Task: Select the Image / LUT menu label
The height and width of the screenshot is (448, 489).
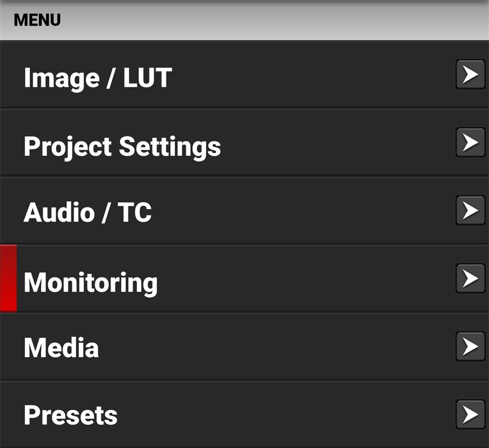Action: [x=98, y=77]
